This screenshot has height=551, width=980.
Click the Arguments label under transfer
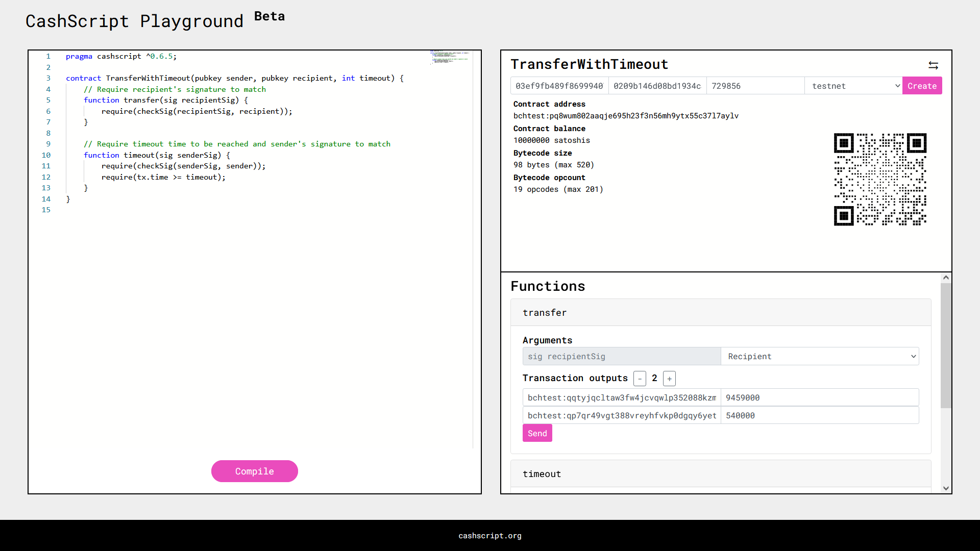[547, 340]
